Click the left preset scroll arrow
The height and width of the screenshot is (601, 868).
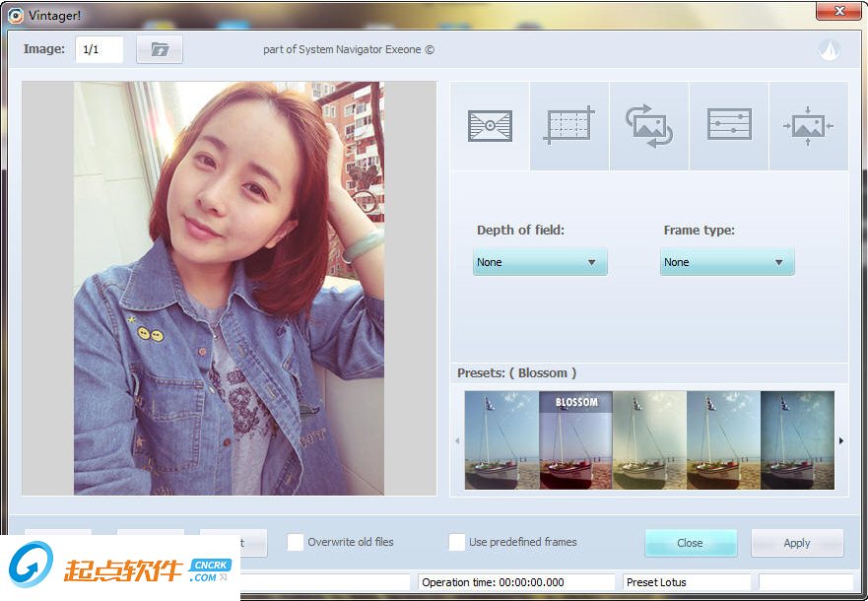(456, 441)
